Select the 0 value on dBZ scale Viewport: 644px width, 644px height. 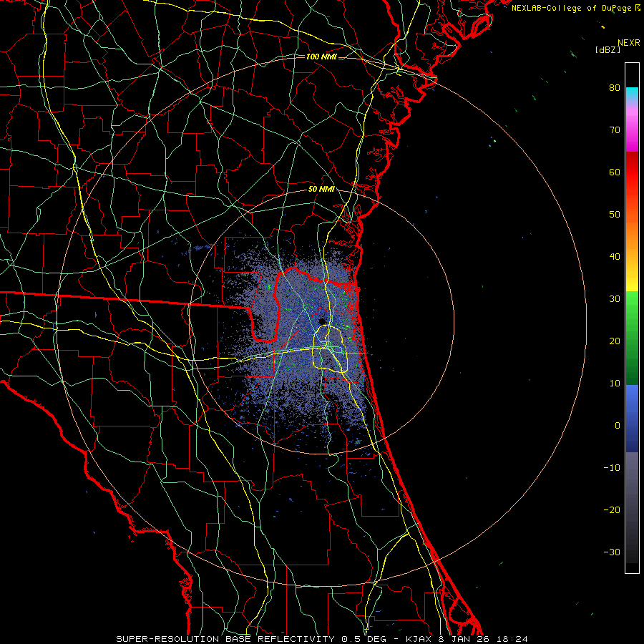pyautogui.click(x=618, y=426)
